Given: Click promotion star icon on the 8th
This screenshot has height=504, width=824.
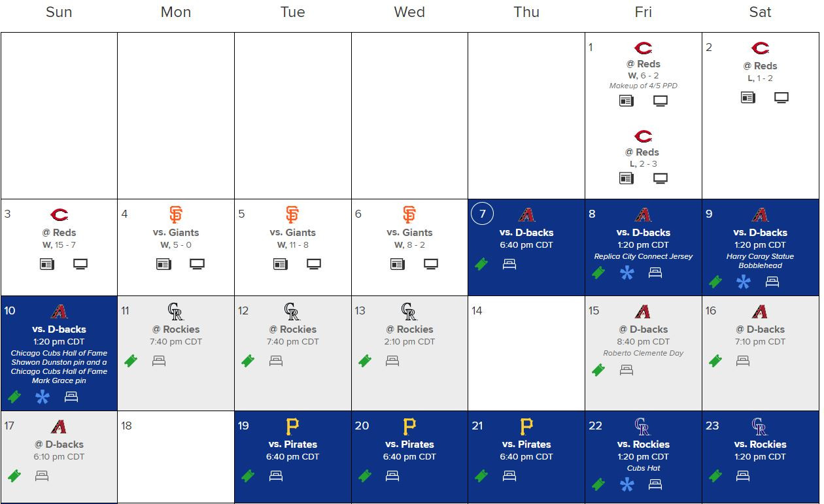Looking at the screenshot, I should [x=627, y=273].
